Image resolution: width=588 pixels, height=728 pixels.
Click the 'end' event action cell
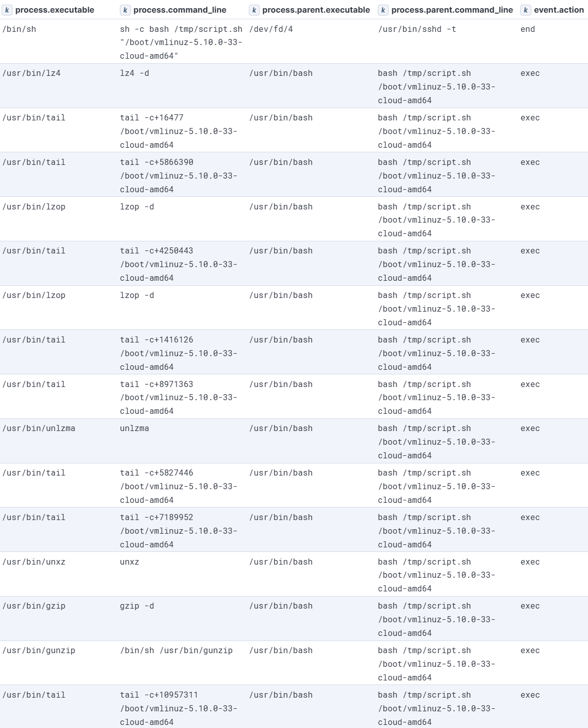[528, 29]
